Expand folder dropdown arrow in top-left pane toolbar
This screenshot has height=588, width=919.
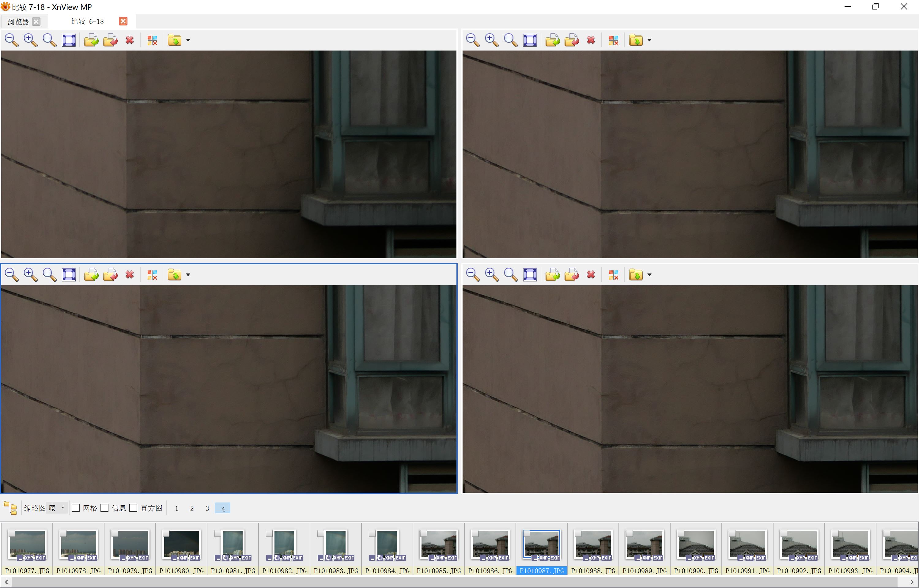pyautogui.click(x=188, y=40)
